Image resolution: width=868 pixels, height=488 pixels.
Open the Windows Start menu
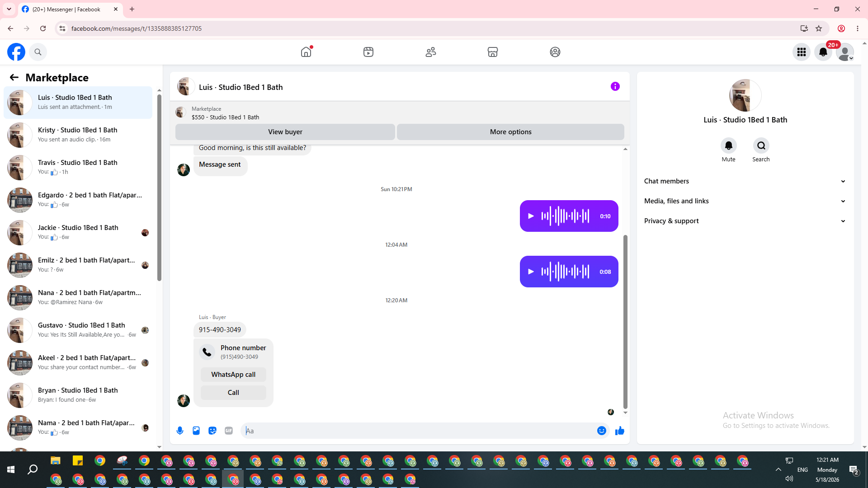click(x=11, y=470)
